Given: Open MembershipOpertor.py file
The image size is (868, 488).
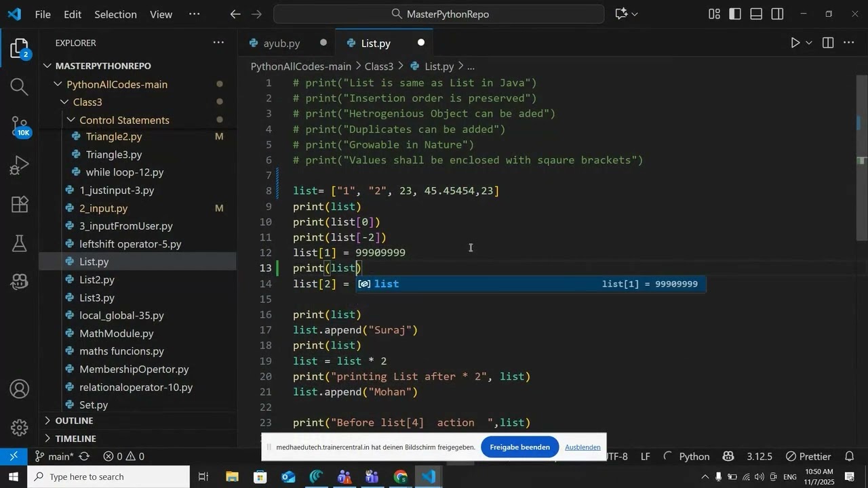Looking at the screenshot, I should [x=134, y=369].
